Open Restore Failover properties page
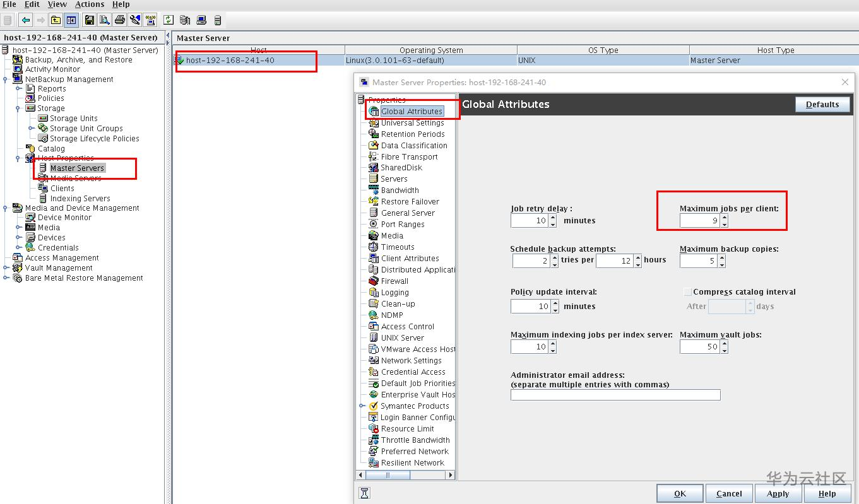This screenshot has height=504, width=859. [410, 202]
